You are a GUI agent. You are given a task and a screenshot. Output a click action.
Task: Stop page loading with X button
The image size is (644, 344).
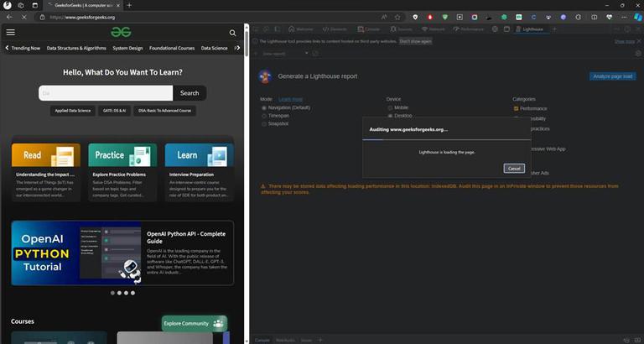pyautogui.click(x=23, y=18)
